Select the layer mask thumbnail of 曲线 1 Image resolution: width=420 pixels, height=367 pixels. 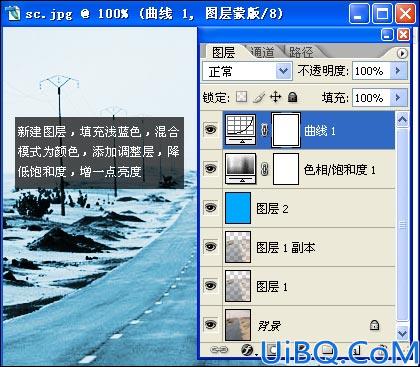(x=286, y=130)
